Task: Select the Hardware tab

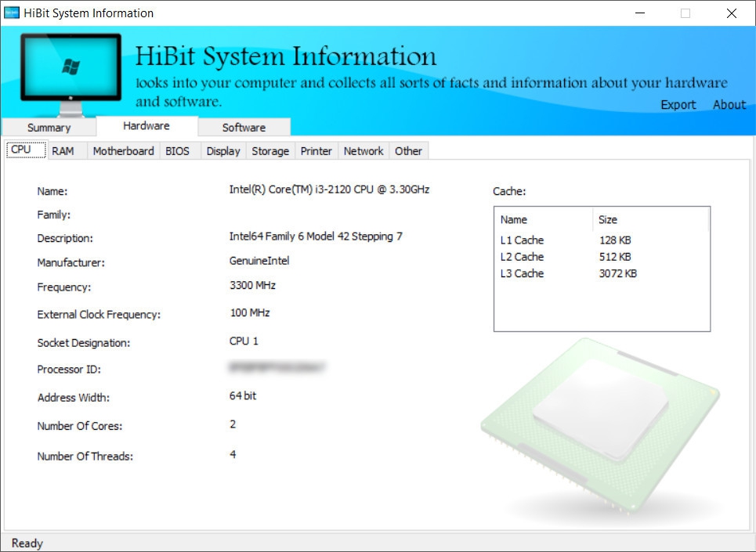Action: click(146, 126)
